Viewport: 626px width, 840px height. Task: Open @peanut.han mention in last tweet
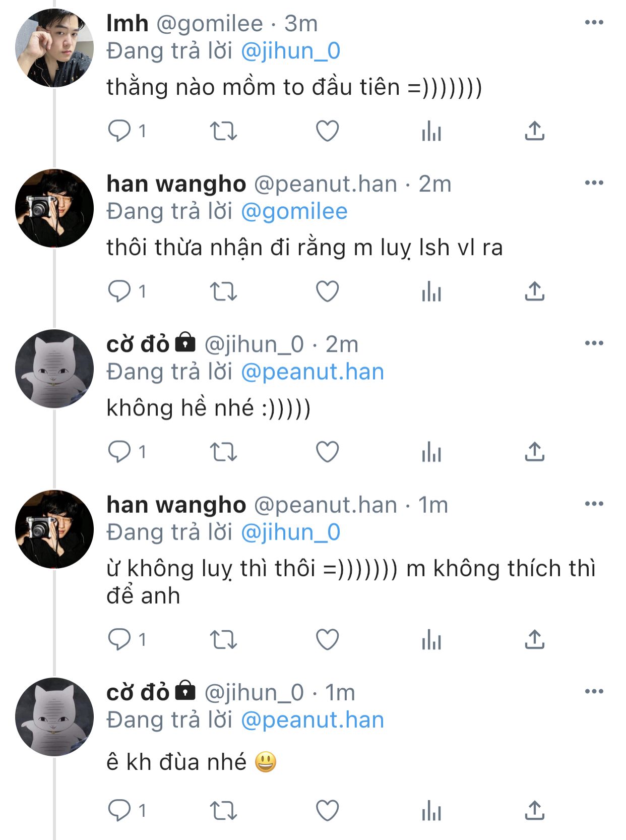[312, 720]
